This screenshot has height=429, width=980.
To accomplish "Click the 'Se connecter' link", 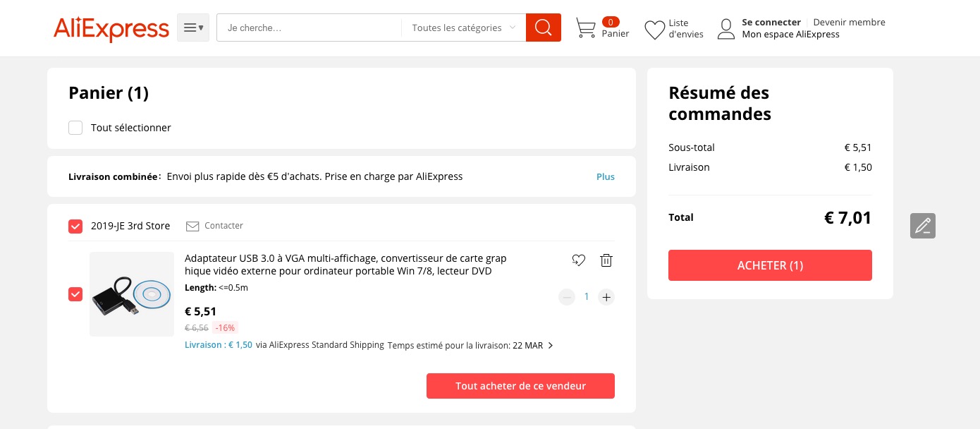I will pyautogui.click(x=771, y=22).
